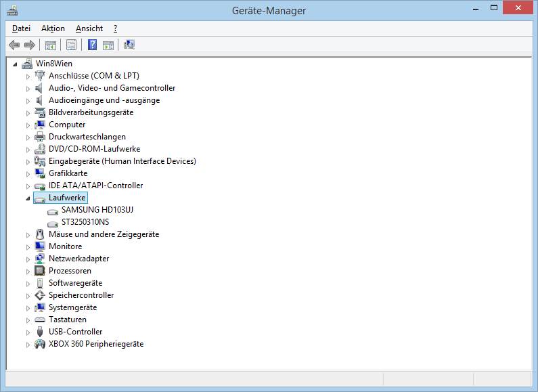The height and width of the screenshot is (392, 538).
Task: Open the Datei menu
Action: point(21,28)
